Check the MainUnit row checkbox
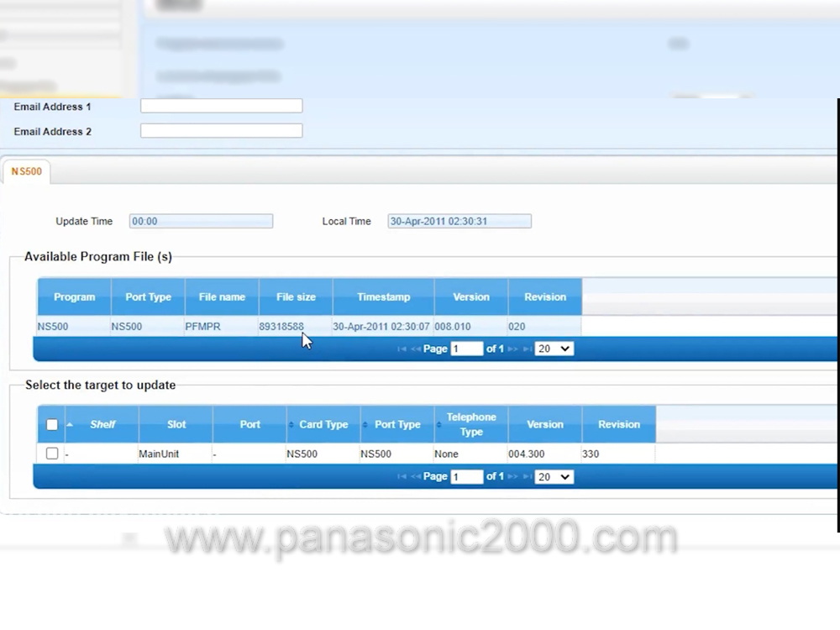Screen dimensions: 840x630 coord(52,454)
